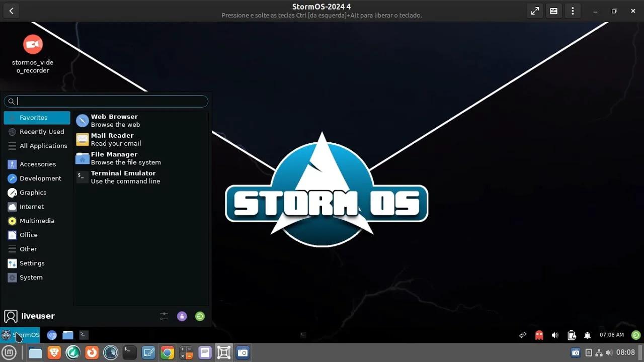
Task: Click the Pac-Man ghost icon in the system tray
Action: (539, 335)
